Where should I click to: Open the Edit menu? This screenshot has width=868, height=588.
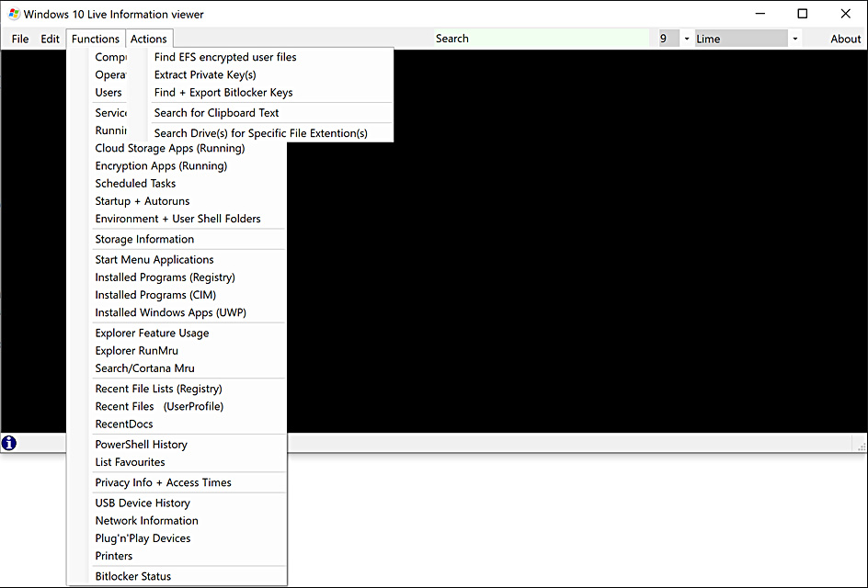(50, 39)
